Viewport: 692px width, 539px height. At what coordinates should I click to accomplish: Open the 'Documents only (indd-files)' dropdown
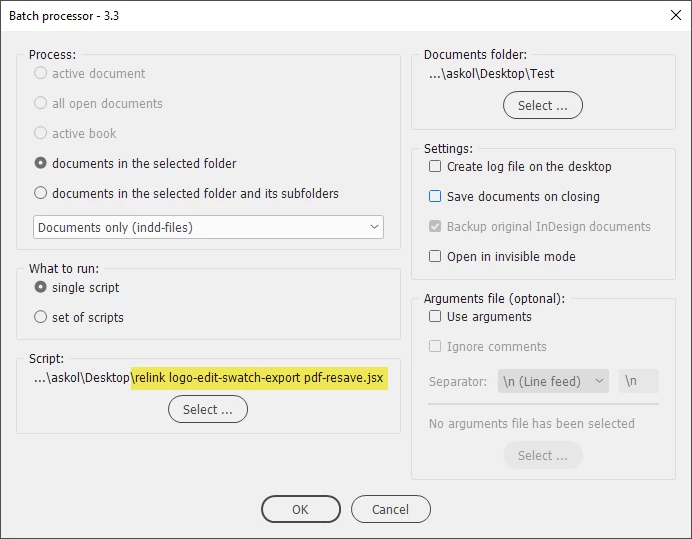tap(208, 227)
